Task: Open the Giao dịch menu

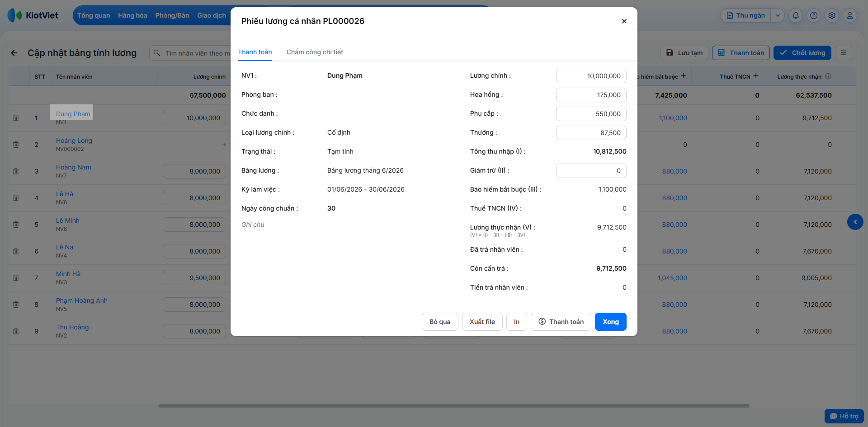Action: pyautogui.click(x=212, y=15)
